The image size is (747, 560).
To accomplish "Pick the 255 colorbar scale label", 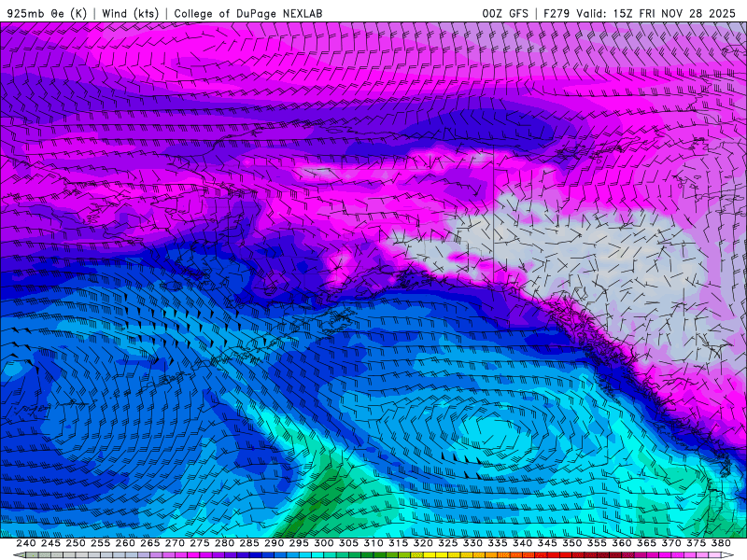I will tap(100, 543).
